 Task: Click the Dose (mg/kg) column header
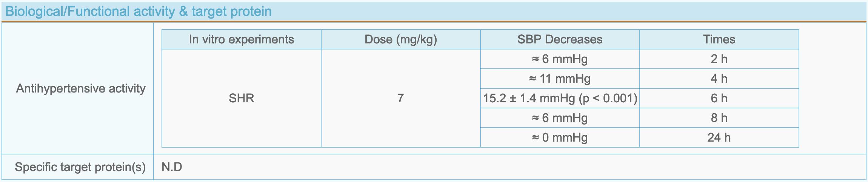coord(401,39)
